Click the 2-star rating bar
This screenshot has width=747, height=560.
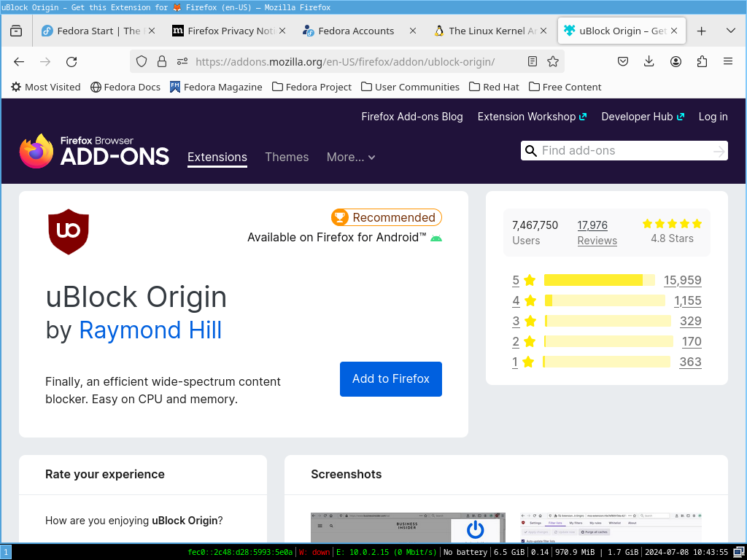608,341
